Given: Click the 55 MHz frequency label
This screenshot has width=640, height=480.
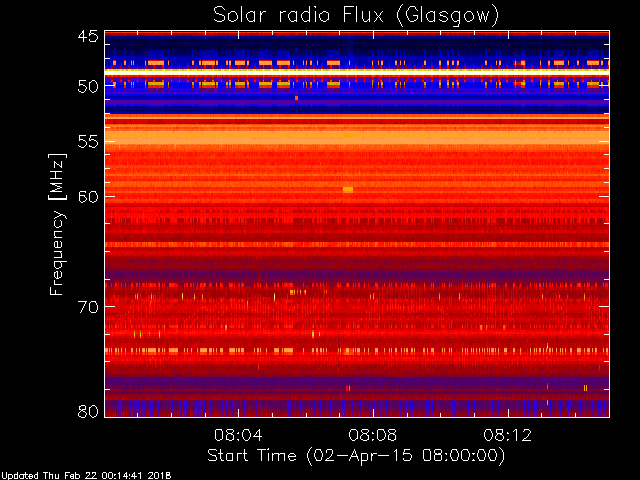Looking at the screenshot, I should (88, 142).
